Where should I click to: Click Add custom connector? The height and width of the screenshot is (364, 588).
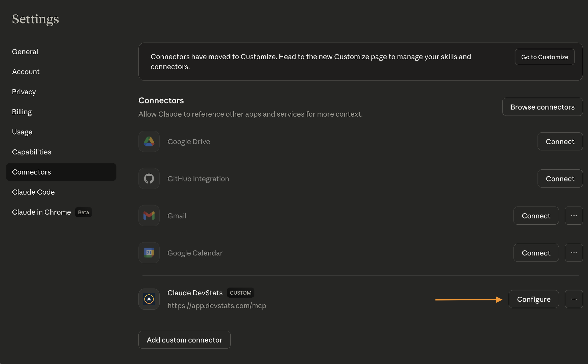tap(184, 340)
